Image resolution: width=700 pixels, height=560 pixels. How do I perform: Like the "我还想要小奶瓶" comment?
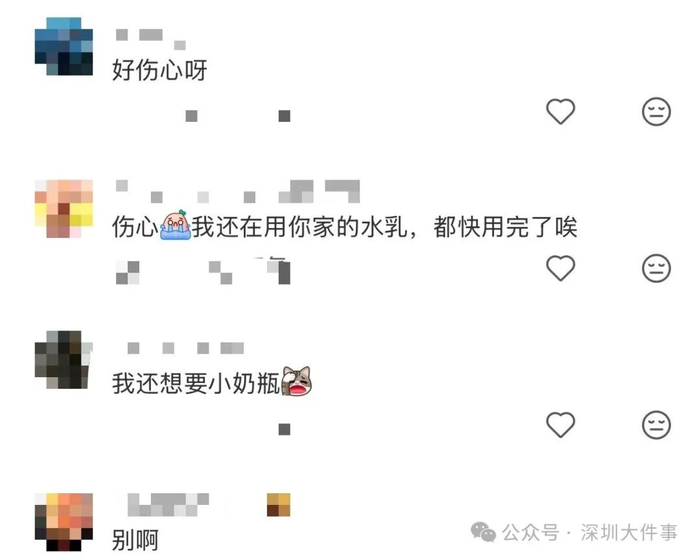(560, 424)
